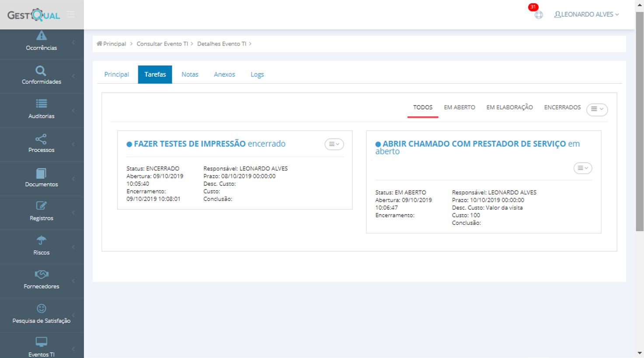Image resolution: width=644 pixels, height=358 pixels.
Task: Toggle the sidebar hamburger menu
Action: click(71, 14)
